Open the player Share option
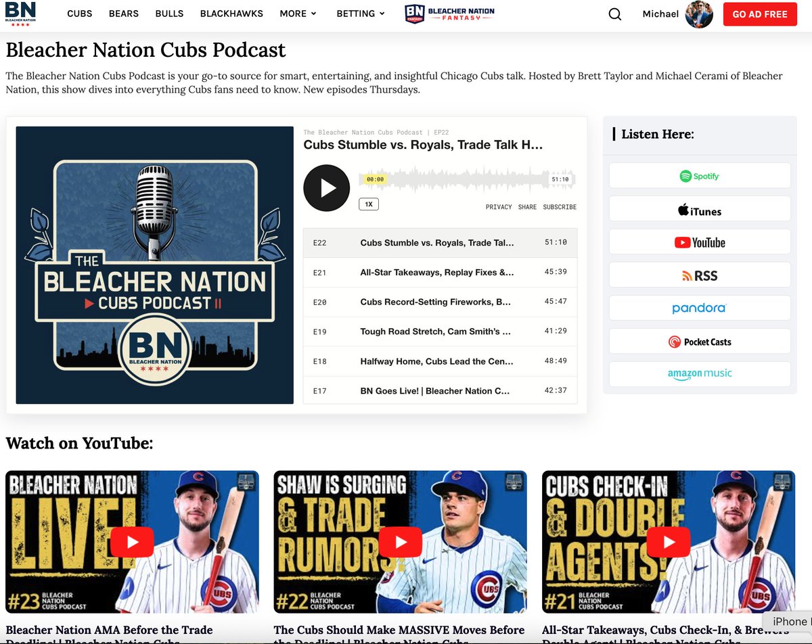Screen dimensions: 812x644 pos(527,207)
